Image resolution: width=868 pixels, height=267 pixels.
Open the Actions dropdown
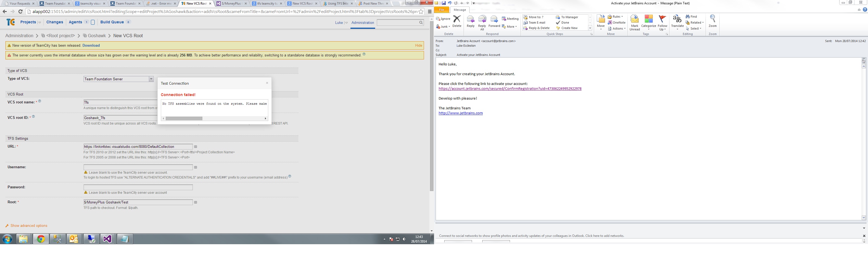click(x=617, y=28)
